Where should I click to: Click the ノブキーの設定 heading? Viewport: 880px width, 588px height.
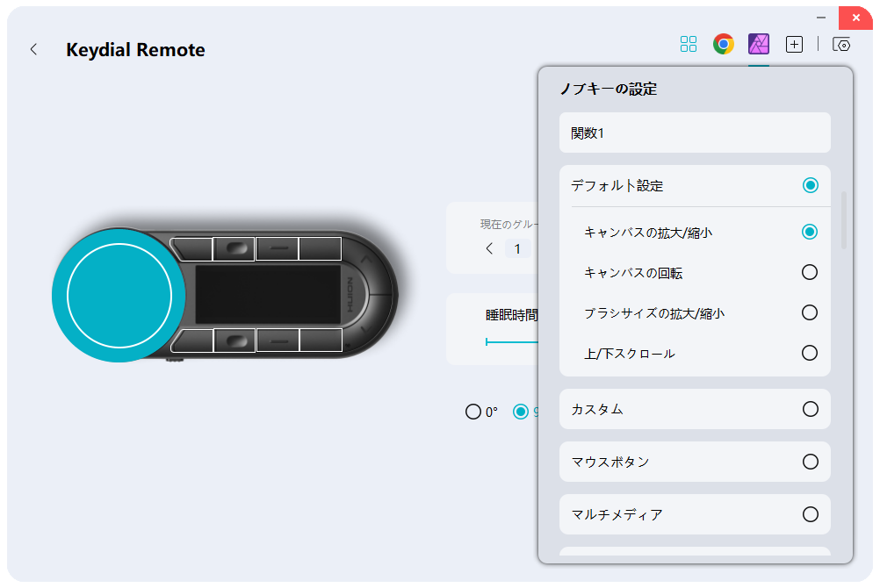(x=609, y=90)
